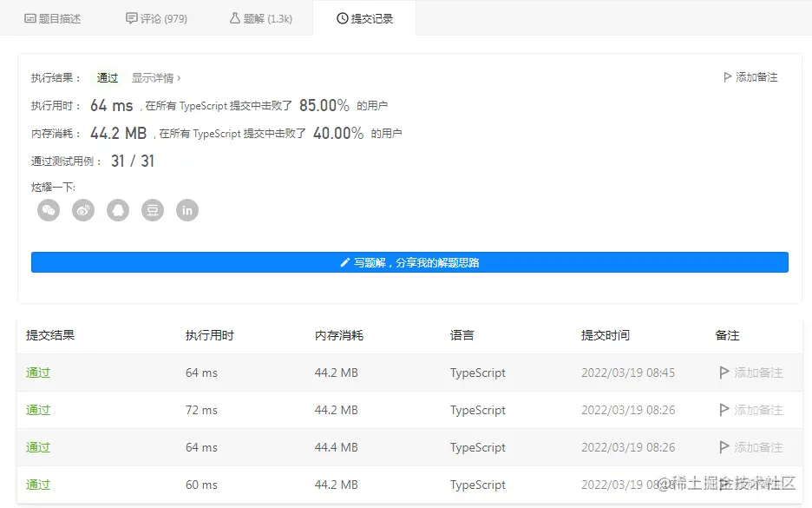Screen dimensions: 812x508
Task: Share result via WeChat icon
Action: click(x=49, y=210)
